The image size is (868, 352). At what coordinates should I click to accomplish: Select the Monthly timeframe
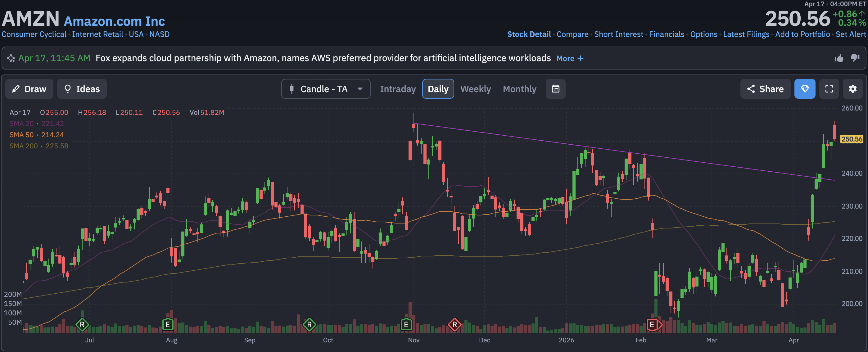519,89
